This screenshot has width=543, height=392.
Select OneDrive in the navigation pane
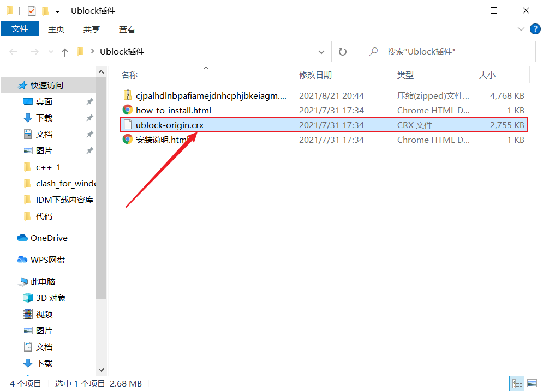(x=42, y=238)
